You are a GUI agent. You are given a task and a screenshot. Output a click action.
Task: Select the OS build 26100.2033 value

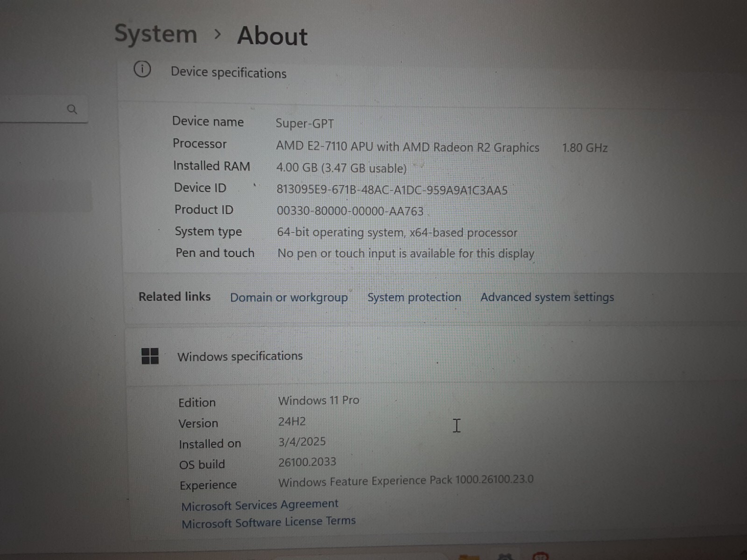307,462
